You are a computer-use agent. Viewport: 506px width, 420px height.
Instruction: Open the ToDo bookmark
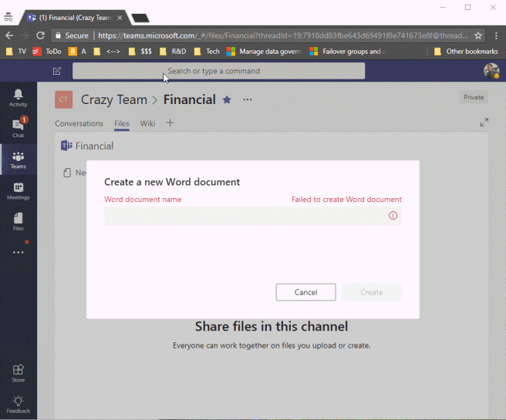[x=47, y=52]
